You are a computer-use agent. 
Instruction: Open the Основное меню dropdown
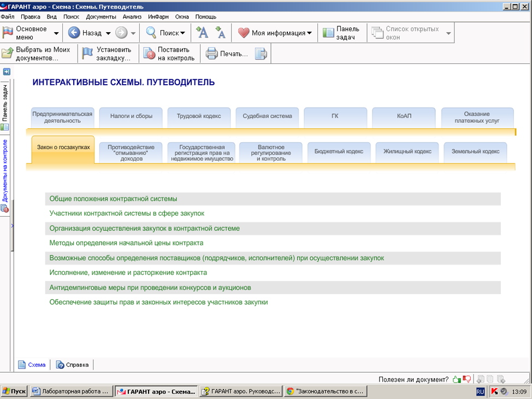(x=30, y=33)
